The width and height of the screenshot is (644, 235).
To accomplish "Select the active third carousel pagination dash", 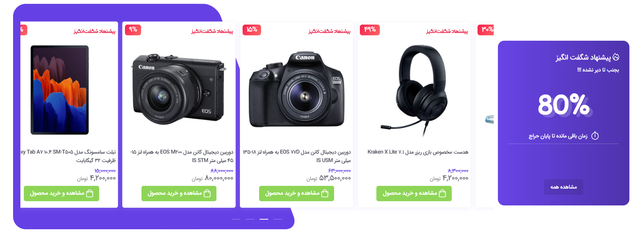I will coord(264,219).
